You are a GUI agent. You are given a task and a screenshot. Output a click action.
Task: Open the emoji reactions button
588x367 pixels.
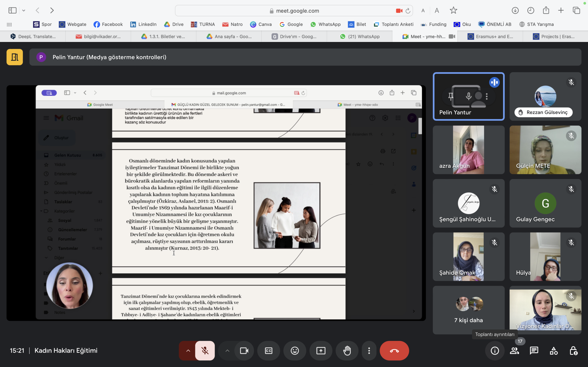coord(294,350)
